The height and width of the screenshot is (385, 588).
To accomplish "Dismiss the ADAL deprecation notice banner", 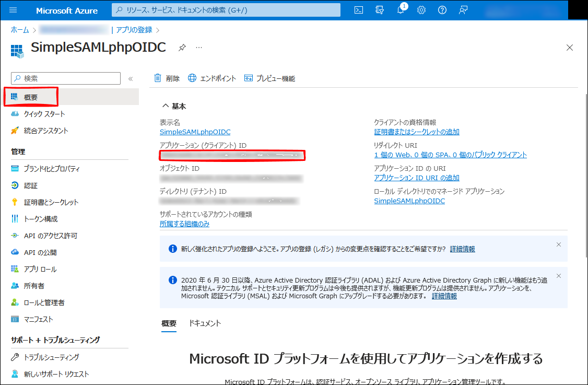I will (x=558, y=276).
